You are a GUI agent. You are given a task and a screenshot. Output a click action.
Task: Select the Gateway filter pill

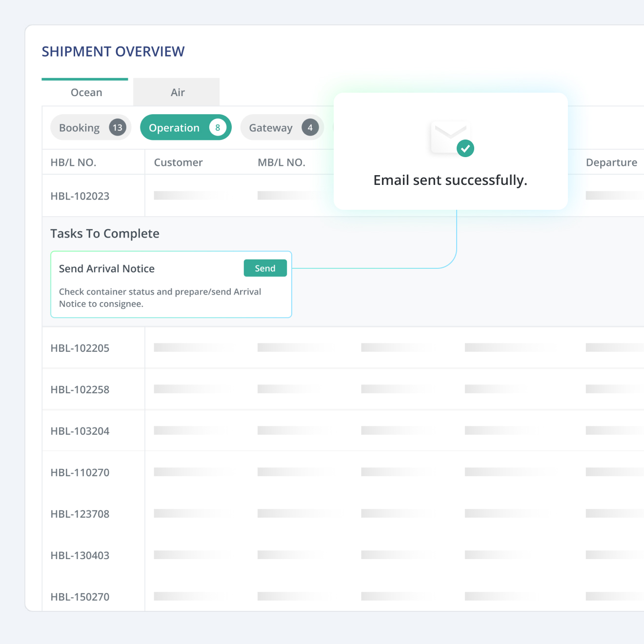pos(271,128)
